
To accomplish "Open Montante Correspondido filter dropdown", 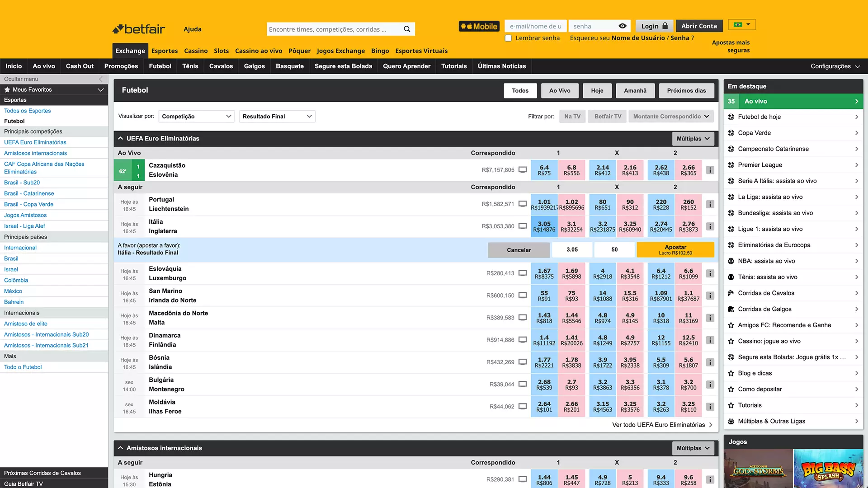I will click(x=671, y=117).
